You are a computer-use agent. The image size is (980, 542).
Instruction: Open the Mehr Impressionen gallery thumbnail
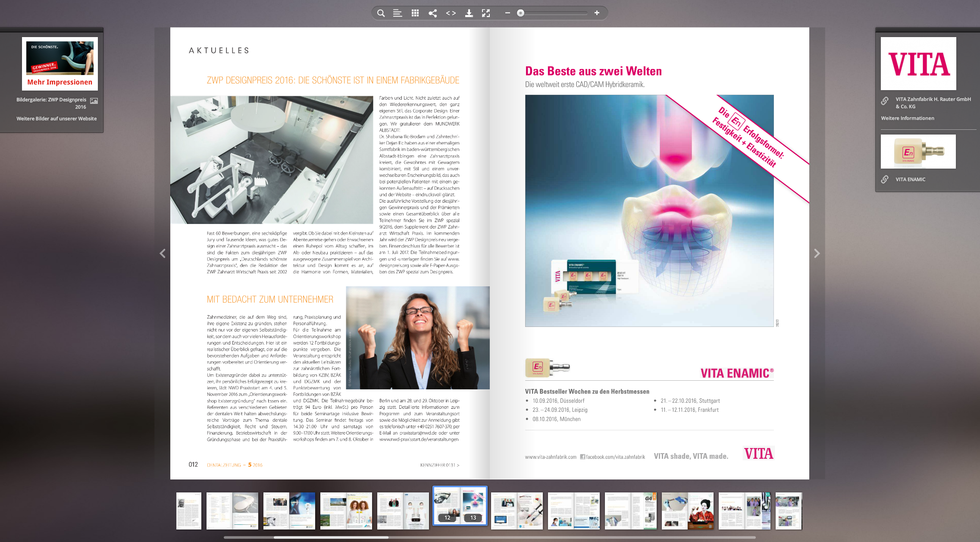[60, 63]
